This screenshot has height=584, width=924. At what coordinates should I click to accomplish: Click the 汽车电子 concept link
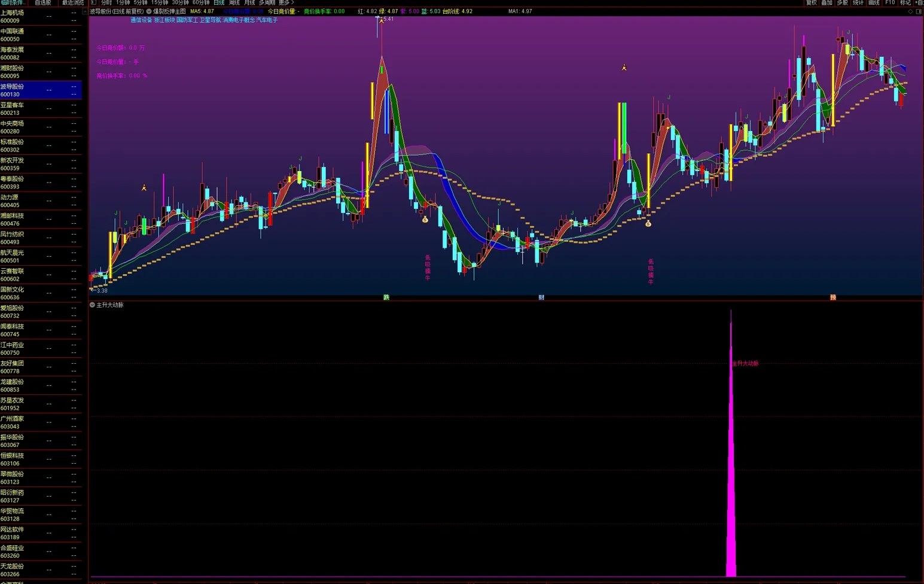pyautogui.click(x=267, y=20)
